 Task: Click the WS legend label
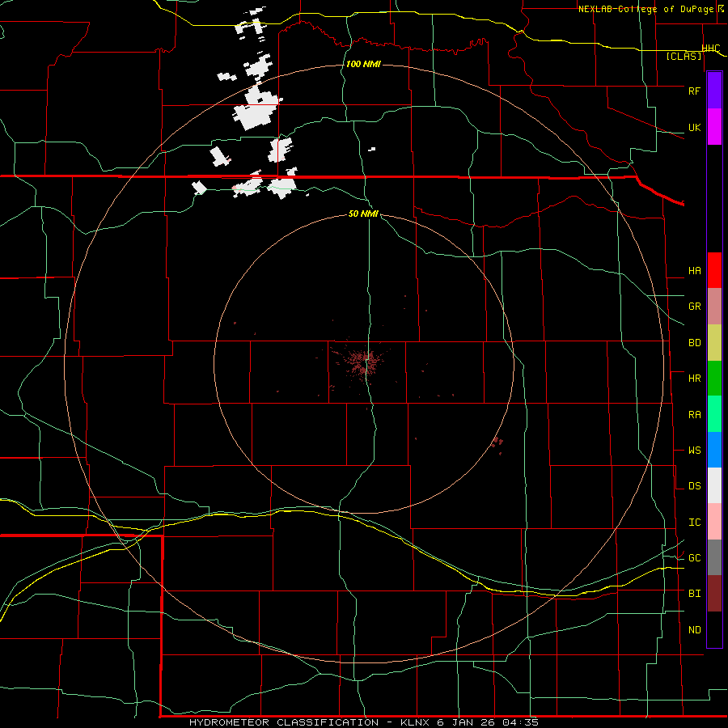tap(694, 451)
